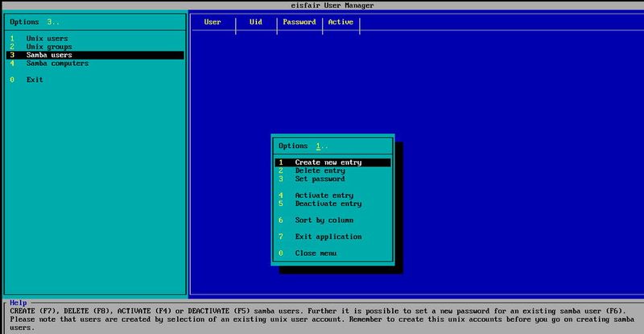
Task: Select Unix users in left Options menu
Action: 95,38
